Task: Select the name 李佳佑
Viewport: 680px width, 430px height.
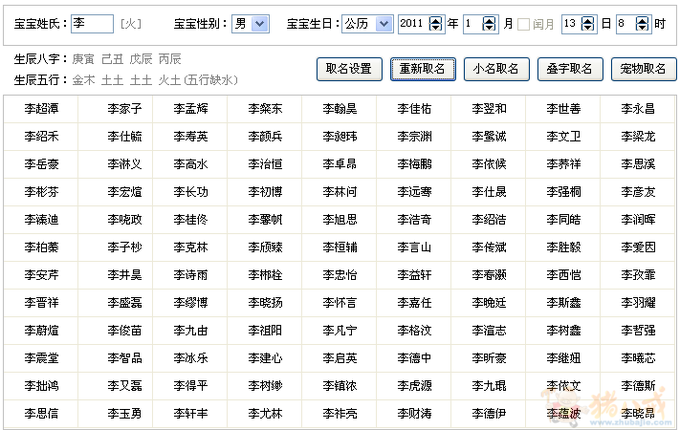Action: point(414,109)
